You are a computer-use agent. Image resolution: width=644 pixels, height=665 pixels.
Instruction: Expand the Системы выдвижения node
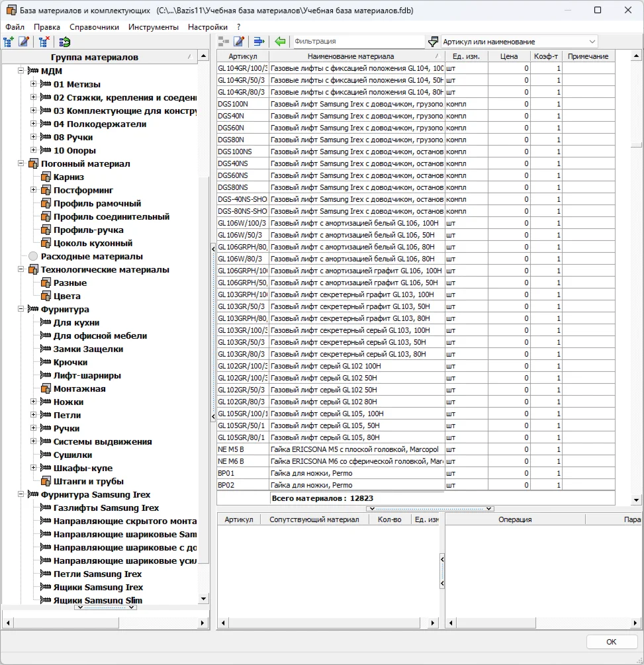pyautogui.click(x=34, y=441)
